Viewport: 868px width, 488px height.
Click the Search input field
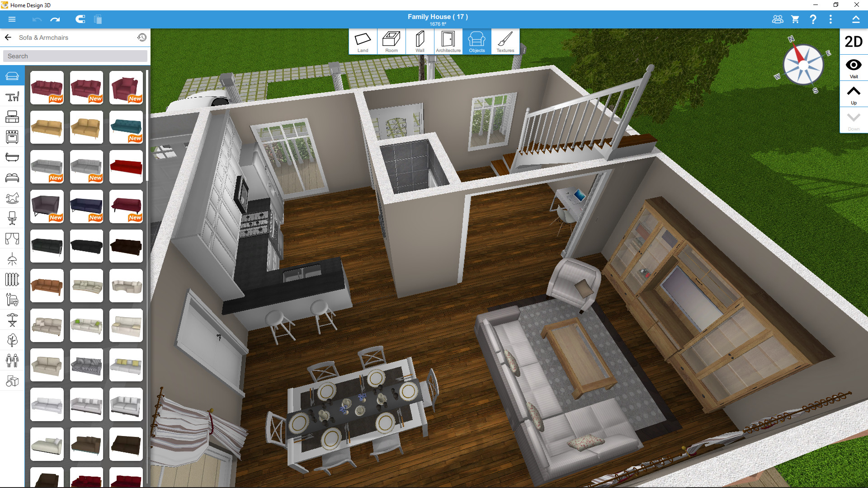point(75,56)
